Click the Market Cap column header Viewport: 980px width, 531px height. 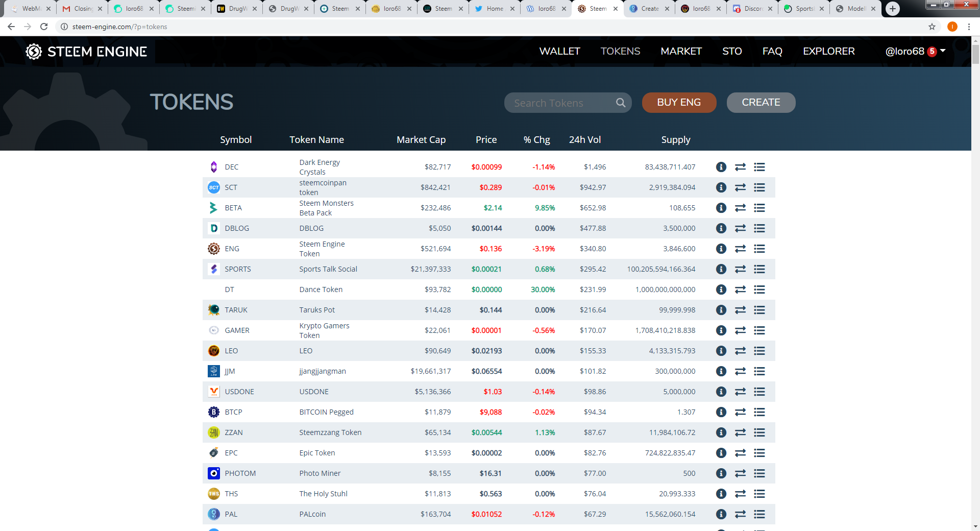pyautogui.click(x=421, y=139)
